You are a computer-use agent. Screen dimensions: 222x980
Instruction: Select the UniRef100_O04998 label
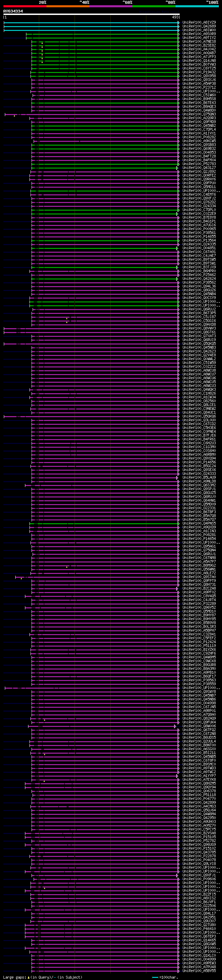click(199, 703)
